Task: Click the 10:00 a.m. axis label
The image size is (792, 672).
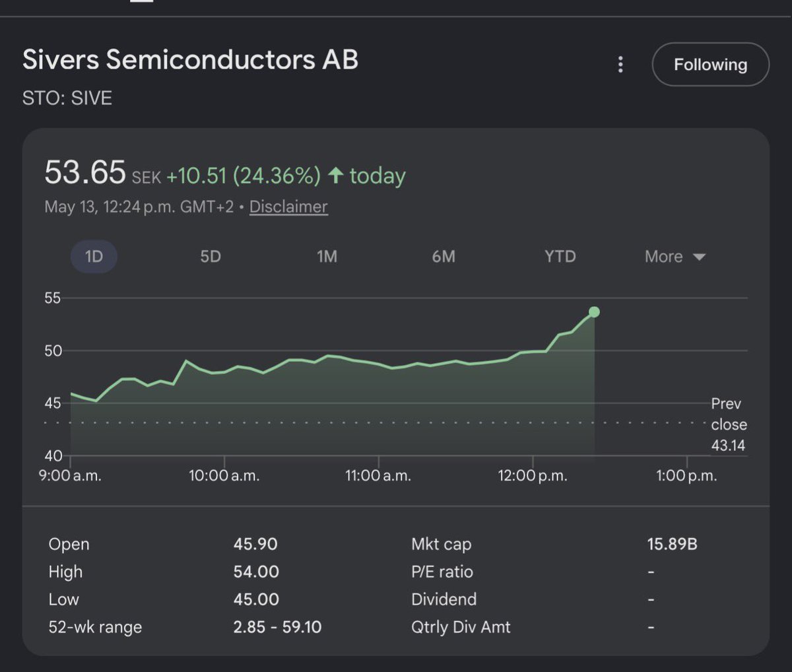Action: point(224,476)
